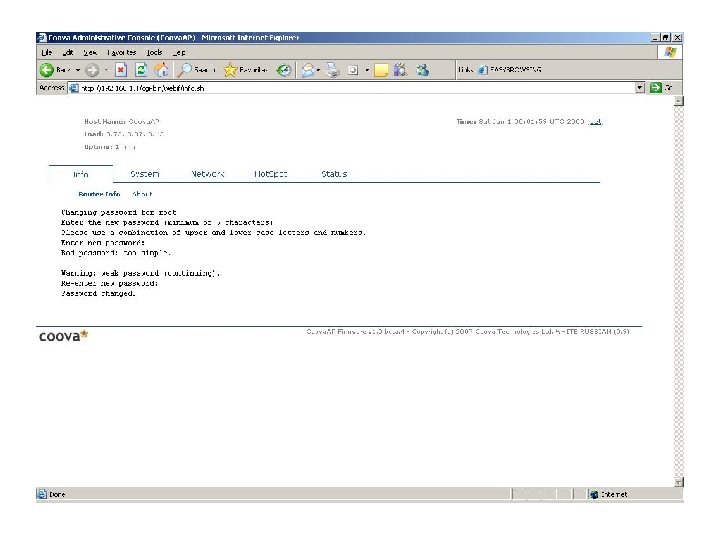Click the 'Re-enter new password:' line
Viewport: 720px width, 540px height.
[109, 283]
